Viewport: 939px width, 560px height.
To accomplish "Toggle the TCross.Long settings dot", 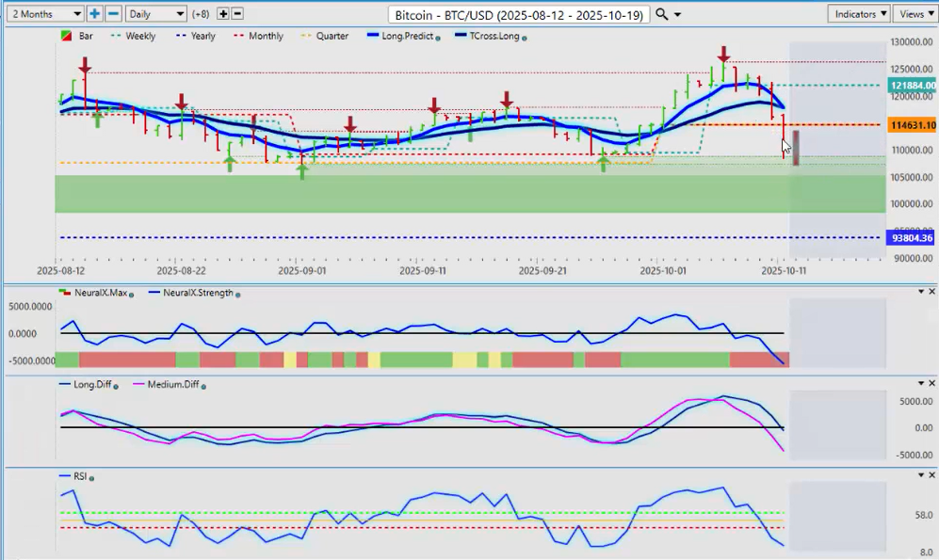I will point(524,38).
